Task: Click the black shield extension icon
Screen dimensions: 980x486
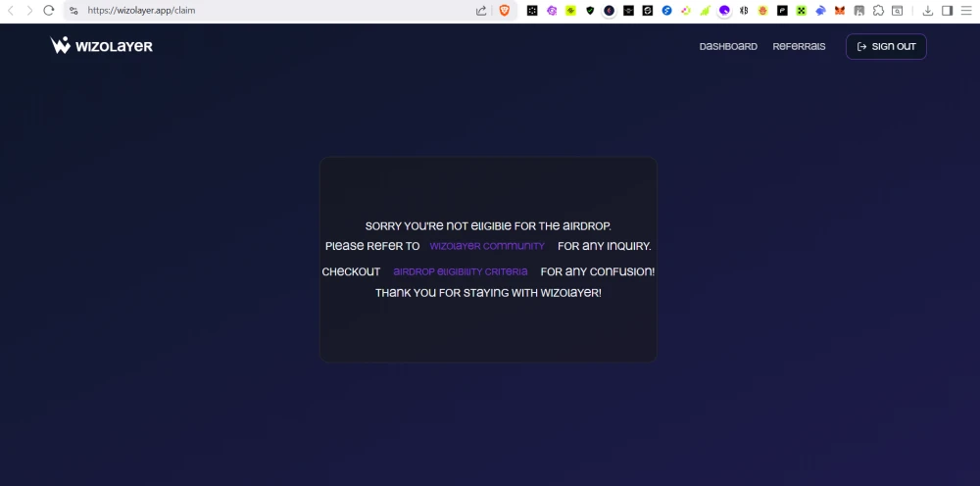Action: pos(590,11)
